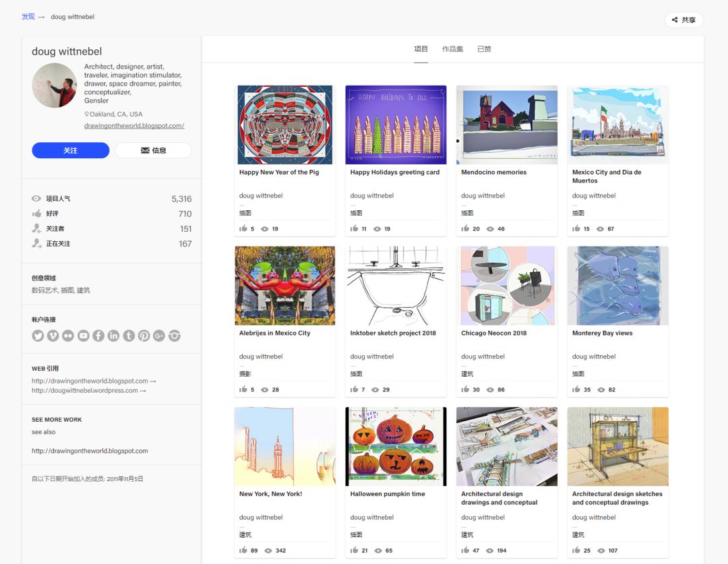The width and height of the screenshot is (728, 564).
Task: Switch to the 已赞 tab
Action: pyautogui.click(x=484, y=49)
